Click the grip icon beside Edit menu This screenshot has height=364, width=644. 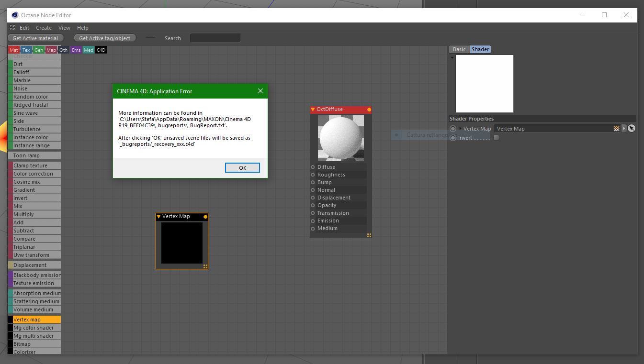tap(12, 28)
